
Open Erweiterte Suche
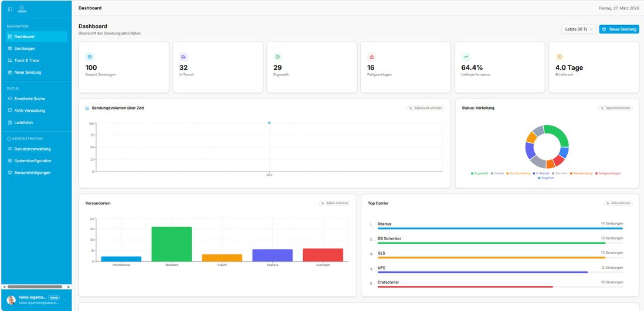(x=36, y=99)
